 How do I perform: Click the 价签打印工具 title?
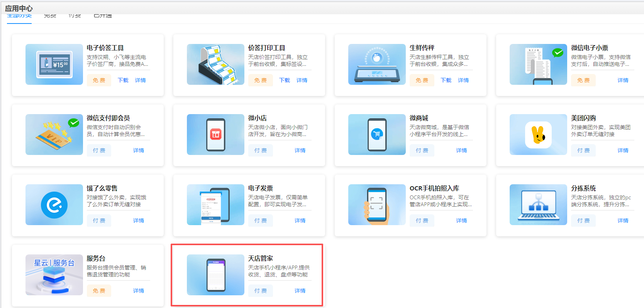tap(267, 48)
